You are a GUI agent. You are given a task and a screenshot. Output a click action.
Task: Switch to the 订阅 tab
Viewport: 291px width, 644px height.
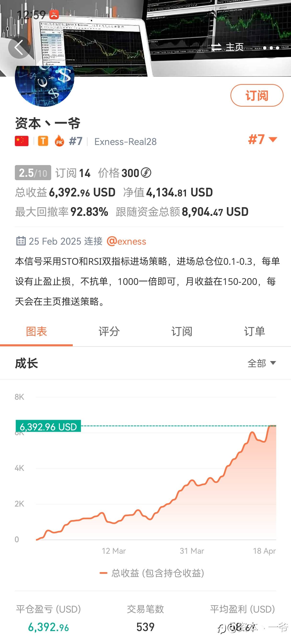[182, 332]
